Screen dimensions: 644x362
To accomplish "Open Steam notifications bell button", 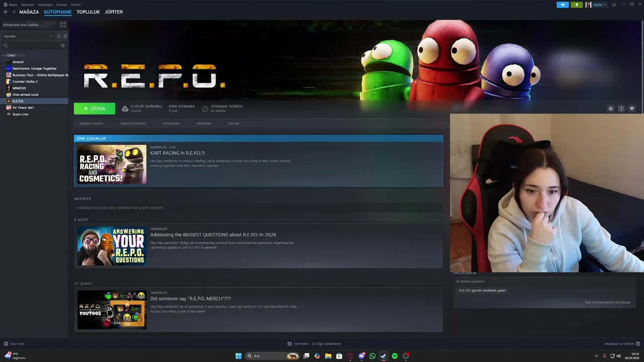I will 577,5.
